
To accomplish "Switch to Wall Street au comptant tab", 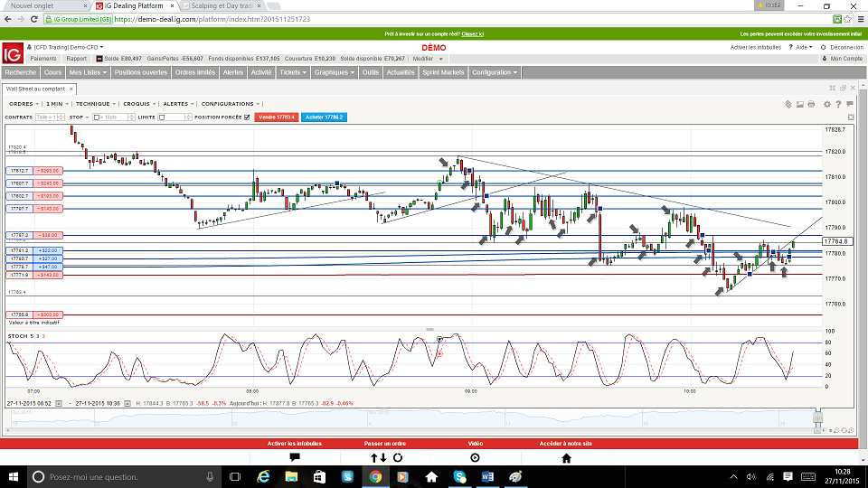I will [36, 89].
